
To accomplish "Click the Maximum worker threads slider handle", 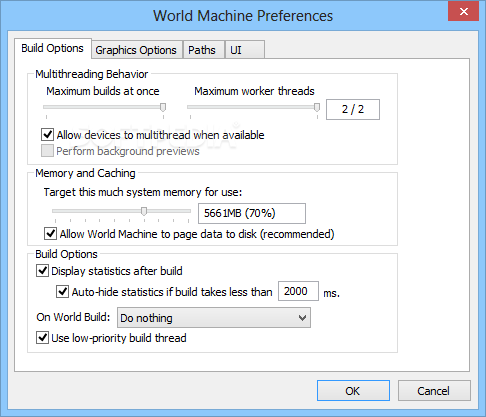I will (x=317, y=107).
